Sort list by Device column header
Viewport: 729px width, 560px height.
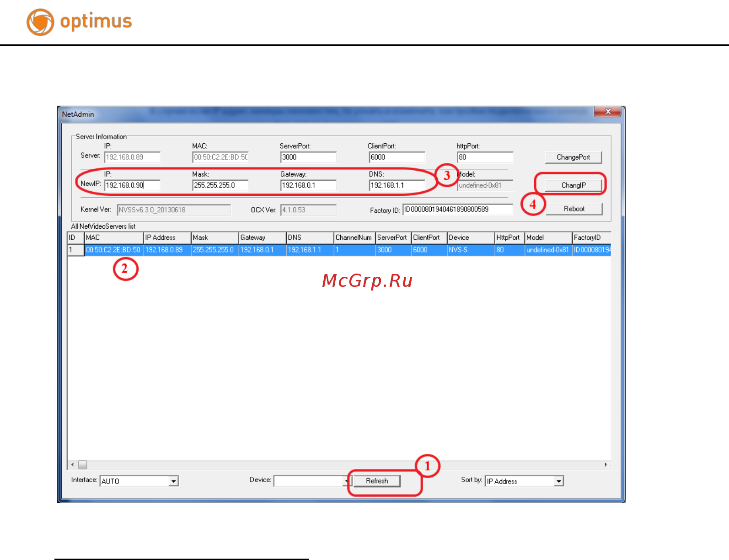[471, 237]
